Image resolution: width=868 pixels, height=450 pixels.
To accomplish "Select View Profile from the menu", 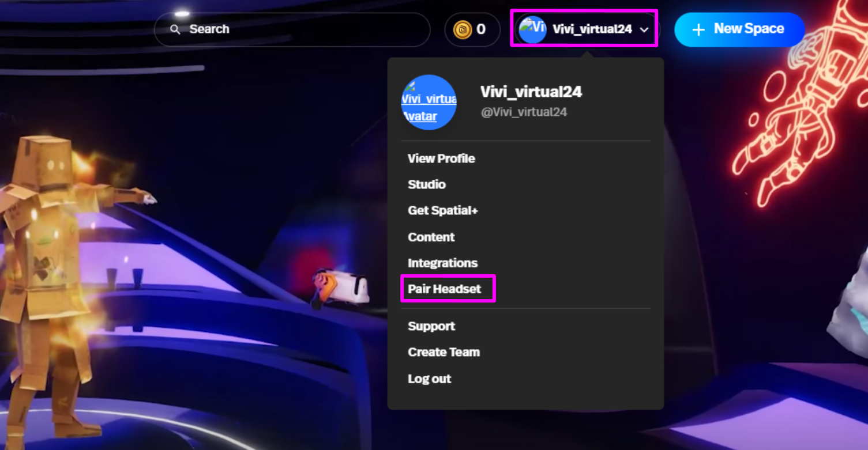I will [x=441, y=158].
